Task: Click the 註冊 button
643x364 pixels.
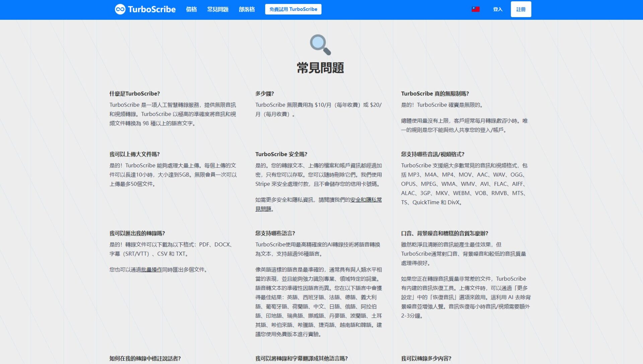Action: 521,9
